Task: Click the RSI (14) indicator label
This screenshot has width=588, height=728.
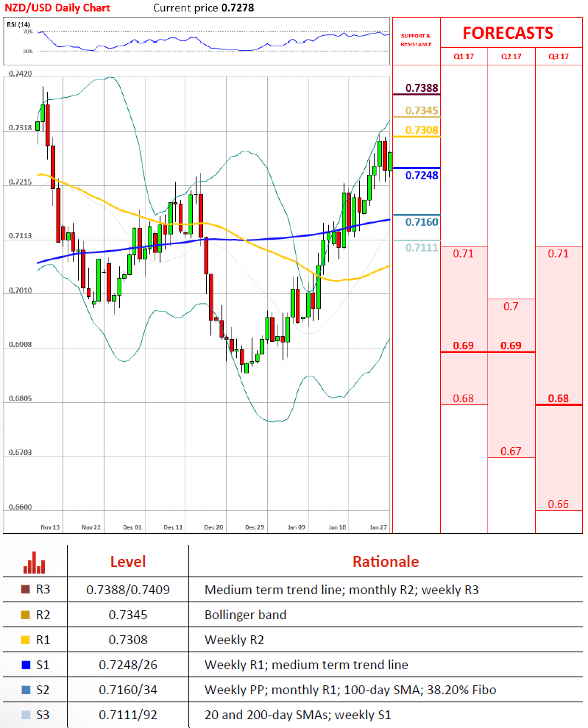Action: coord(18,24)
